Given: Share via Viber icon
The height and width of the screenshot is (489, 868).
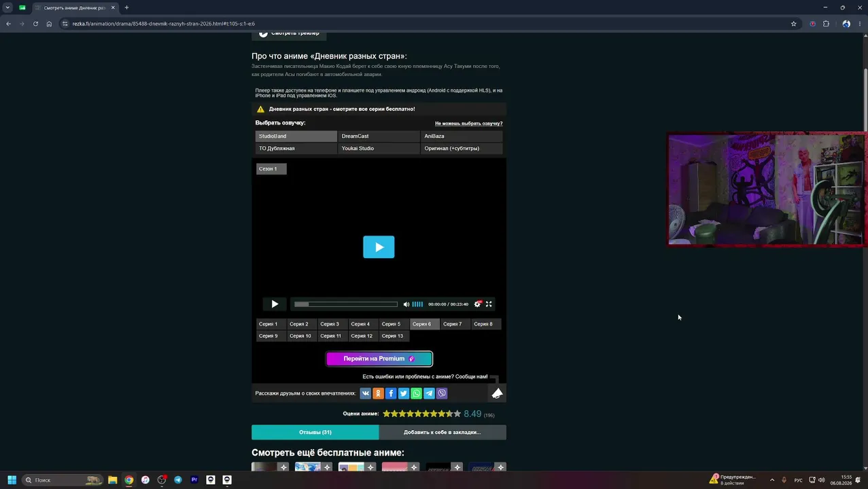Looking at the screenshot, I should [x=442, y=393].
